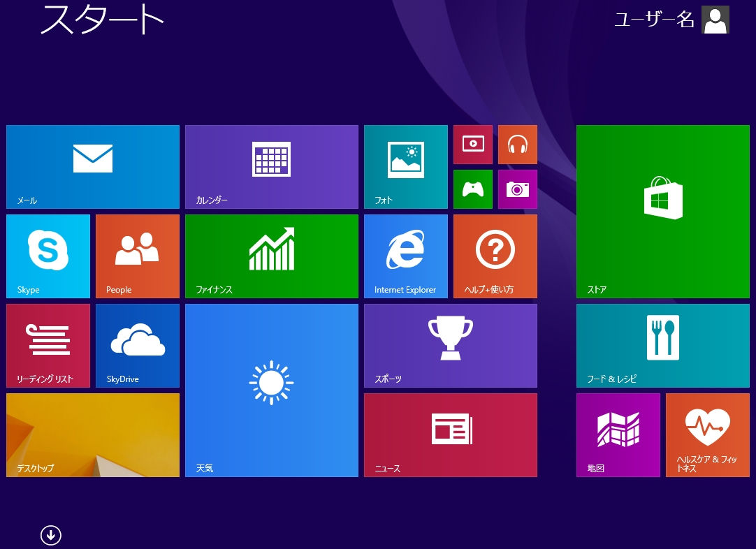Open the Photos (フォト) tile
This screenshot has width=756, height=549.
coord(405,167)
